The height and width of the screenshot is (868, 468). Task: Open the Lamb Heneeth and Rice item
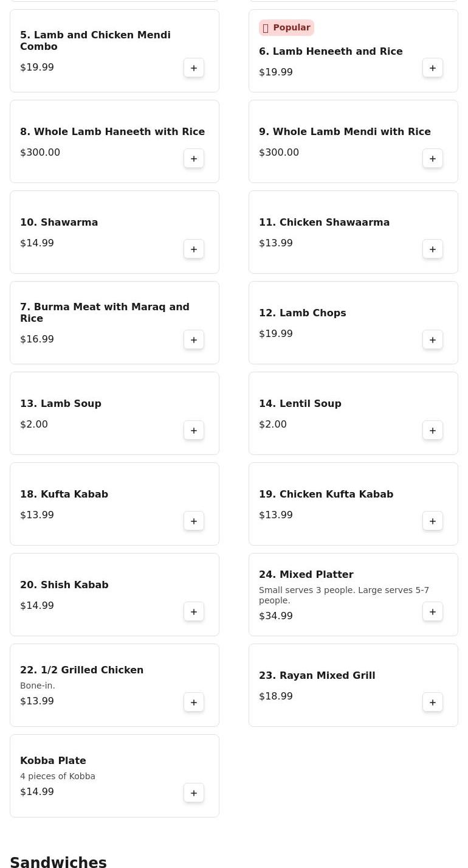coord(331,52)
